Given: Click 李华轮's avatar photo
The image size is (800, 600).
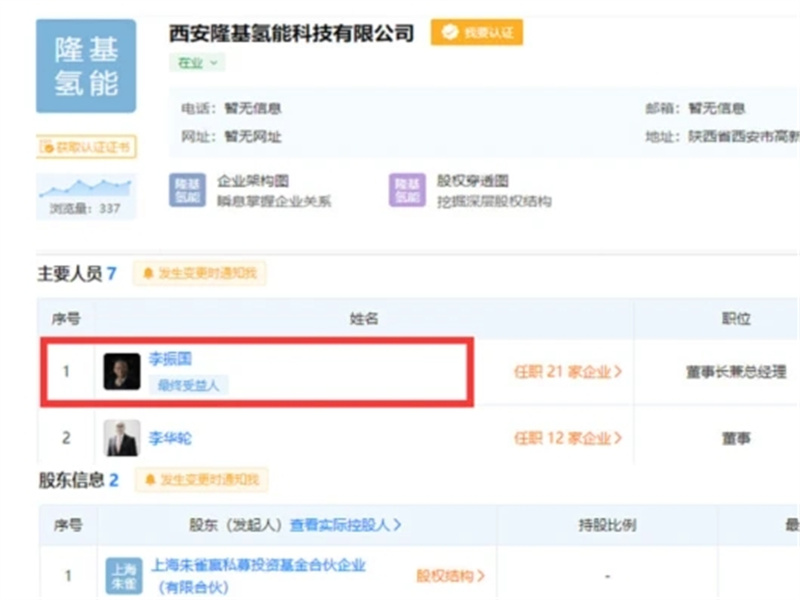Looking at the screenshot, I should (121, 438).
